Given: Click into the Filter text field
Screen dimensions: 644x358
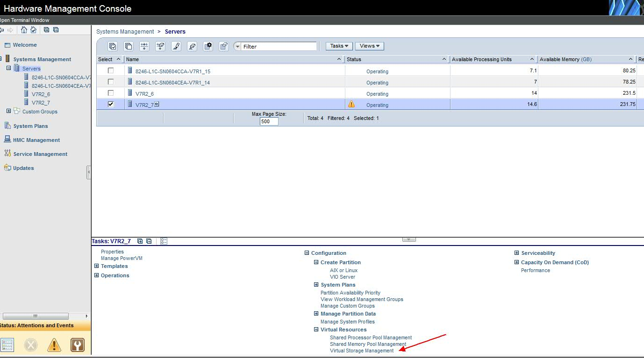Looking at the screenshot, I should click(279, 46).
